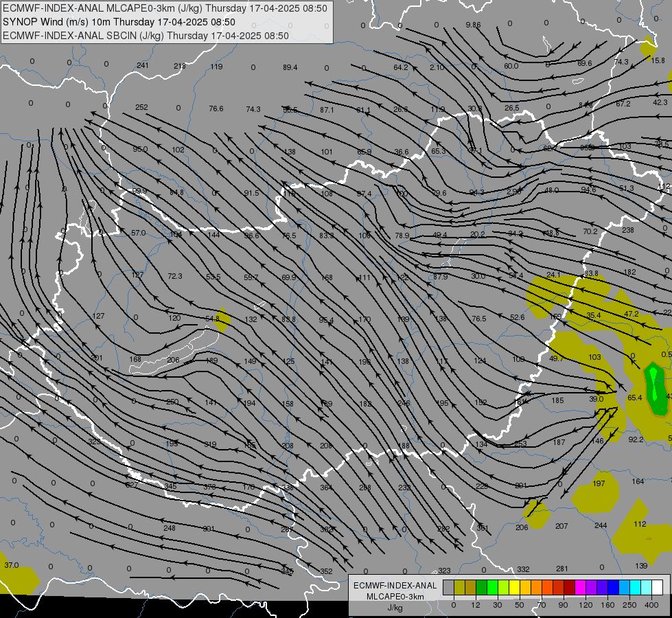Image resolution: width=672 pixels, height=618 pixels.
Task: Click the violet-purple legend swatch
Action: [592, 588]
